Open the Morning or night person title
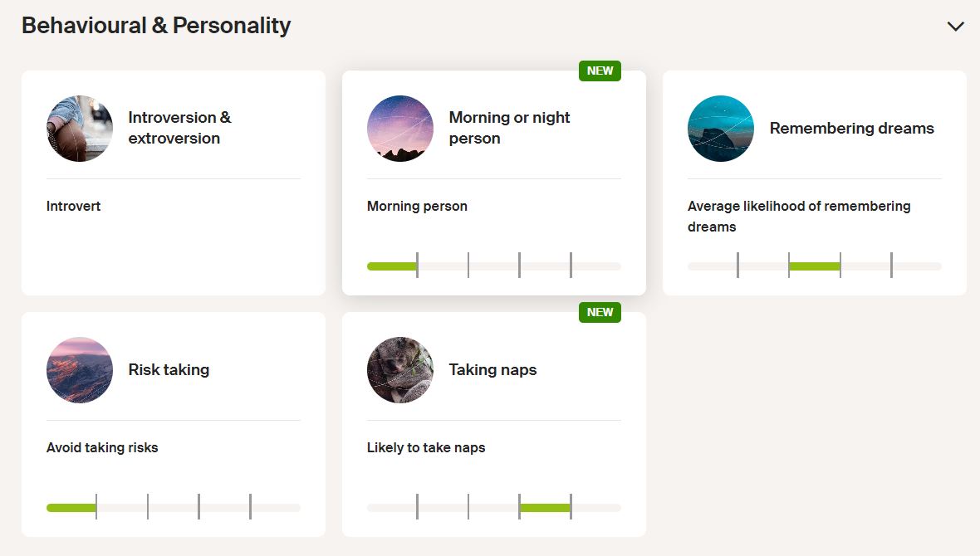This screenshot has width=980, height=556. [509, 128]
